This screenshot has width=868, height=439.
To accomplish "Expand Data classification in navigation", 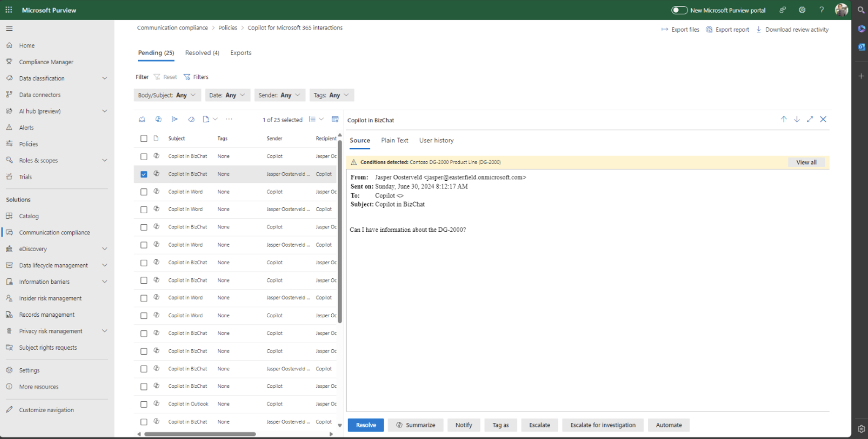I will tap(105, 78).
